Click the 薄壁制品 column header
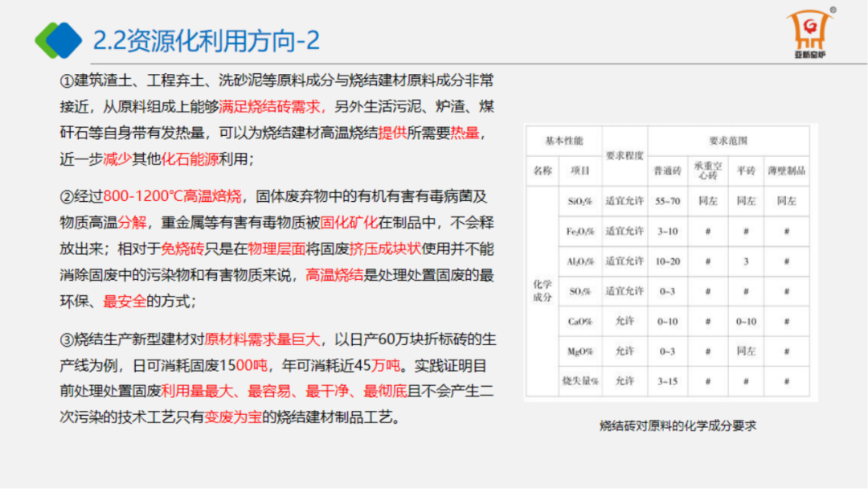 (785, 171)
